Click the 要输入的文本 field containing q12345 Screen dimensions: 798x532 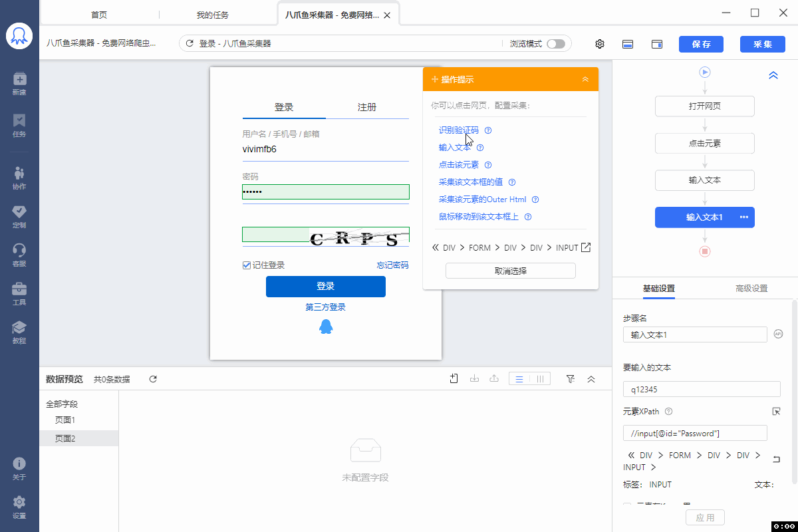pos(702,389)
